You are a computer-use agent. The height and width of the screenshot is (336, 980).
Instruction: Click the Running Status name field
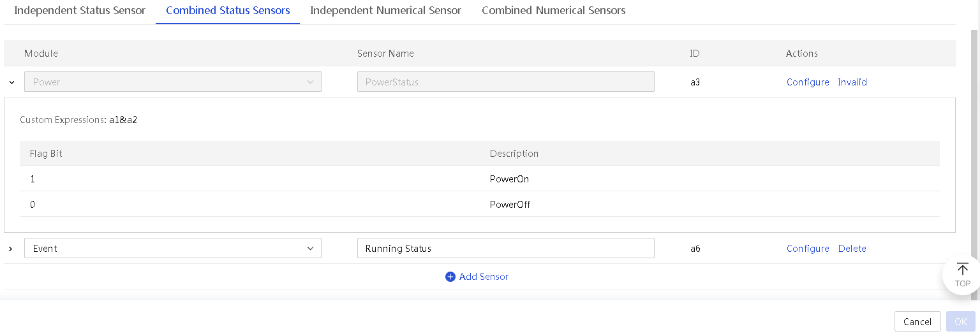point(506,248)
